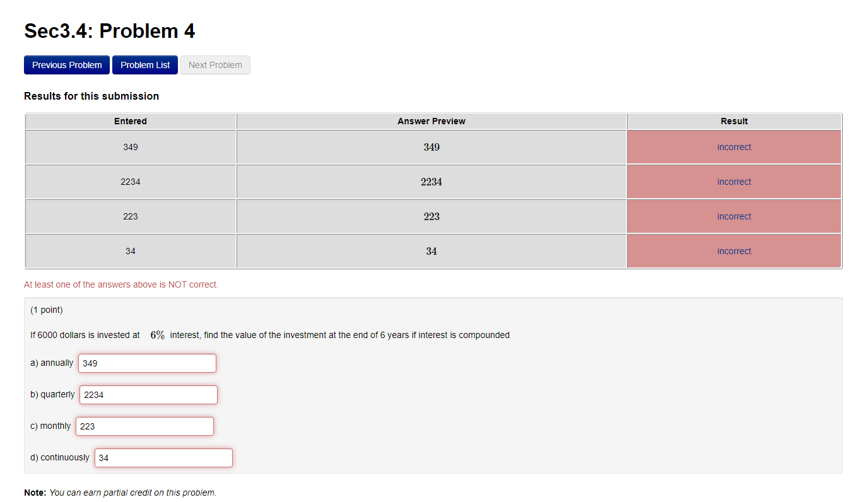868x502 pixels.
Task: Click the Entered column header
Action: point(130,121)
